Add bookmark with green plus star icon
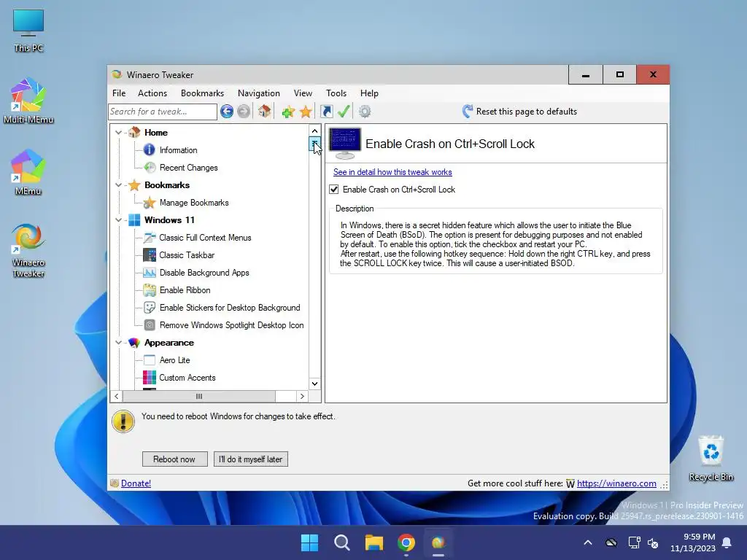The width and height of the screenshot is (747, 560). (287, 112)
